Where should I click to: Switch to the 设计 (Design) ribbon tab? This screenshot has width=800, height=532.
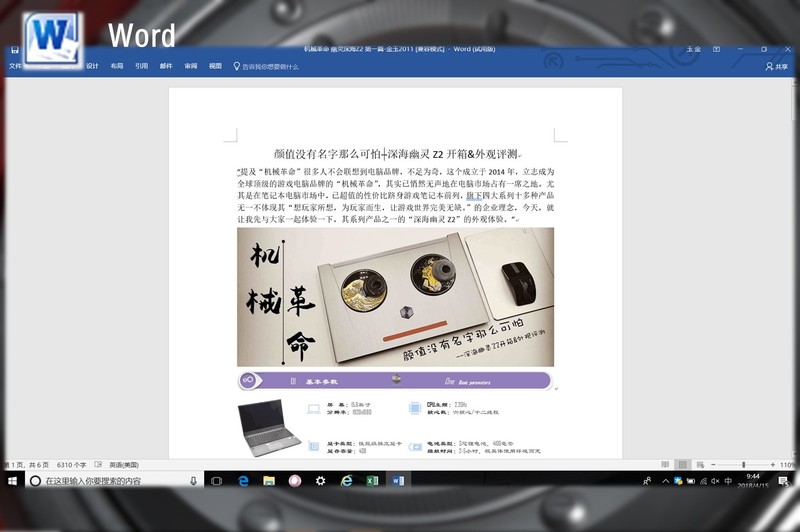(92, 66)
